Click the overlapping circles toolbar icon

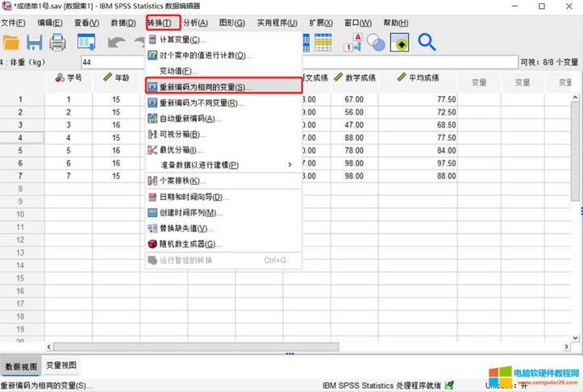(x=376, y=43)
